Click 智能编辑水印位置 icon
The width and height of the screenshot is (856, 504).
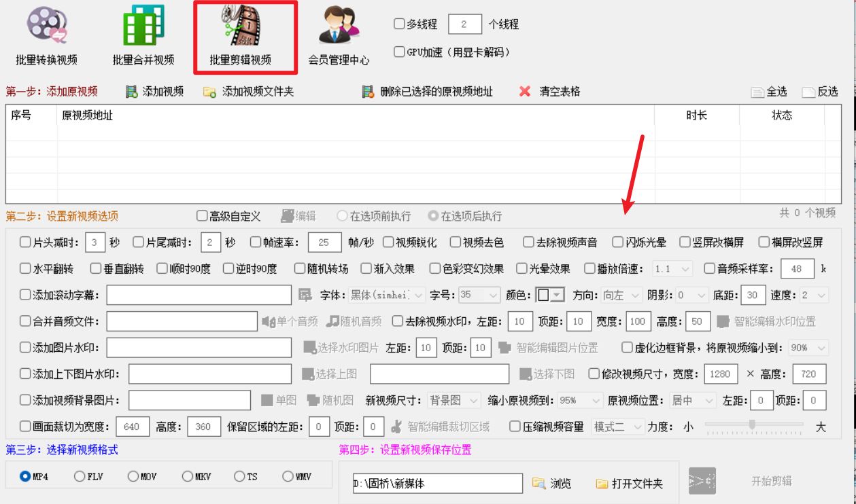(x=723, y=321)
